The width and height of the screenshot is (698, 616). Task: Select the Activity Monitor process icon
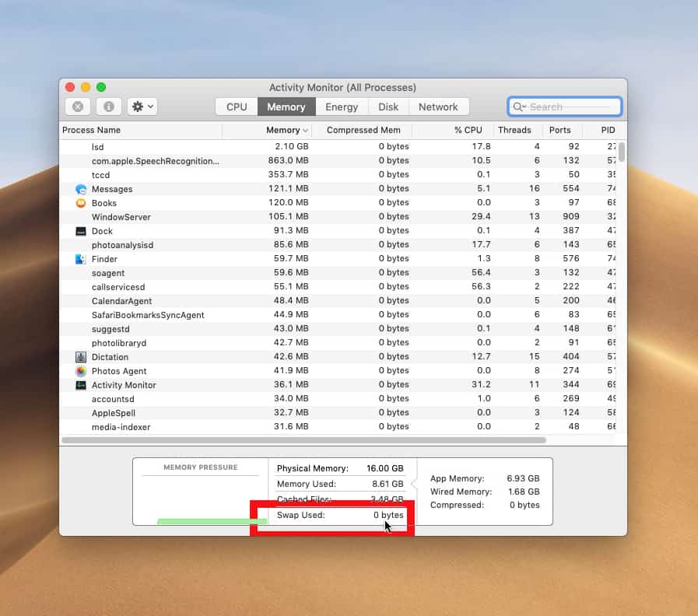[x=81, y=385]
